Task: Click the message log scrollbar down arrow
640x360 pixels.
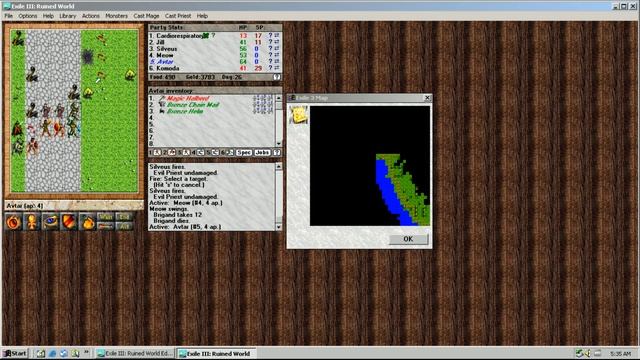Action: [x=279, y=227]
